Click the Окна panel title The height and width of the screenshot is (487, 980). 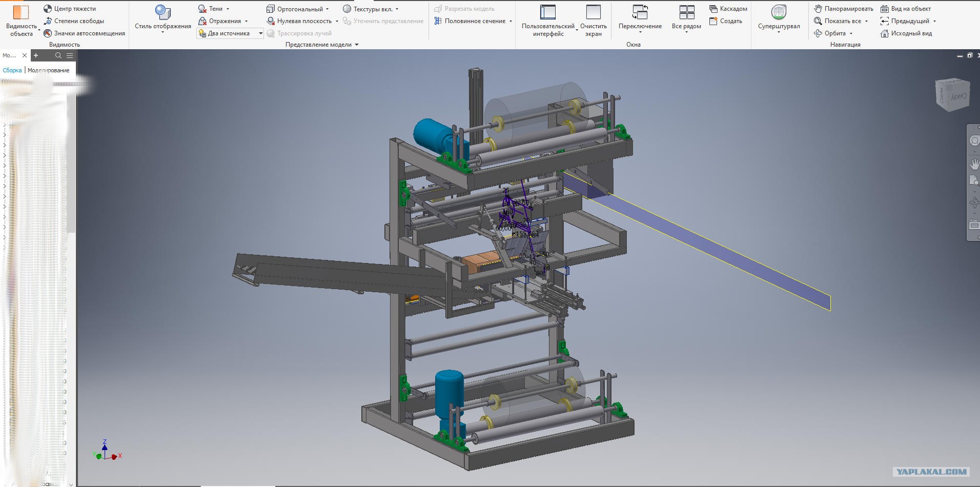coord(634,45)
